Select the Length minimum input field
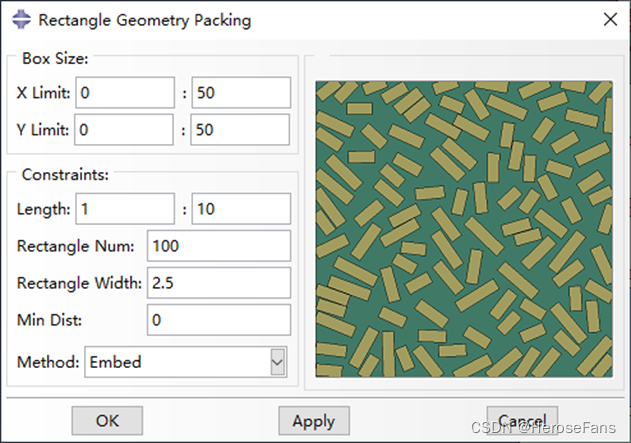The image size is (631, 443). (x=124, y=209)
